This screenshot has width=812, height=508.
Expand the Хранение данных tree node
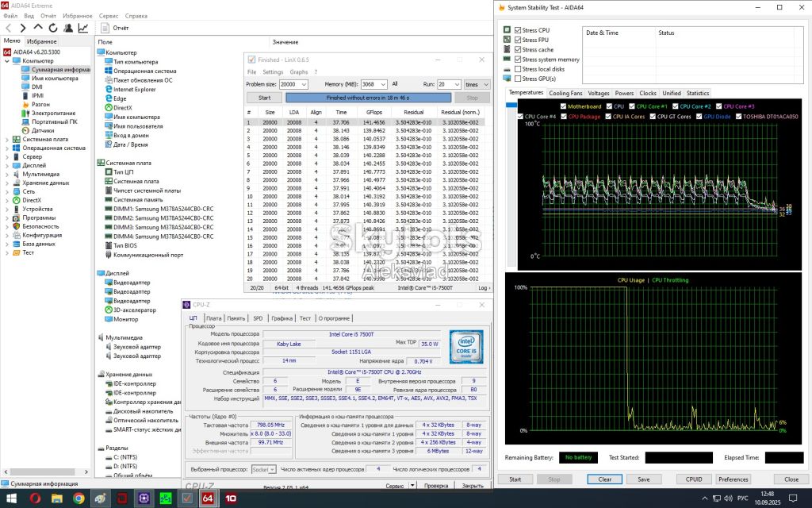(x=6, y=183)
